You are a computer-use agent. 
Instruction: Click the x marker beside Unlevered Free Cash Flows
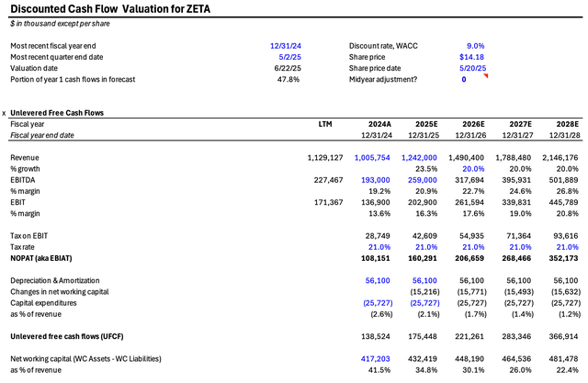[x=4, y=113]
